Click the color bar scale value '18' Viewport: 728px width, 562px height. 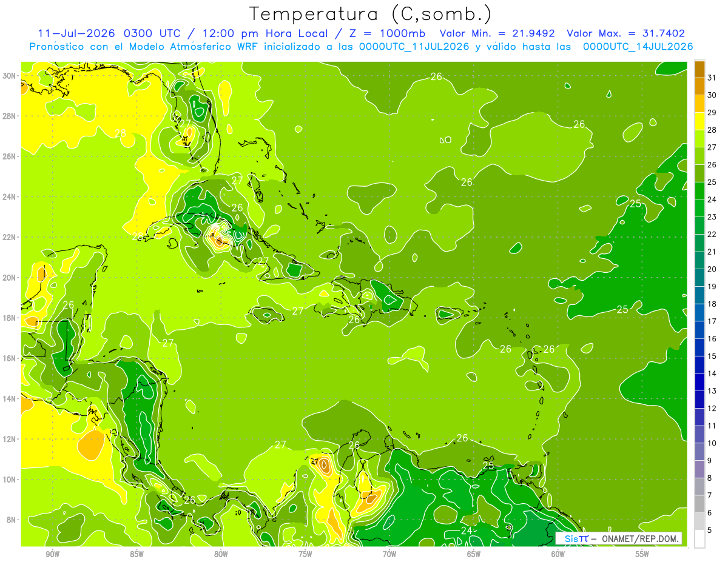click(712, 304)
